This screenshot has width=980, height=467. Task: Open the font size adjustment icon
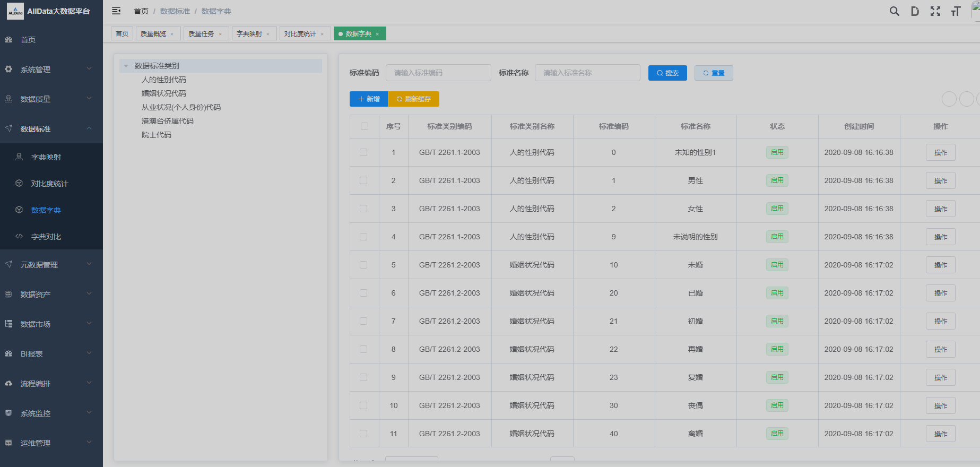pyautogui.click(x=956, y=11)
